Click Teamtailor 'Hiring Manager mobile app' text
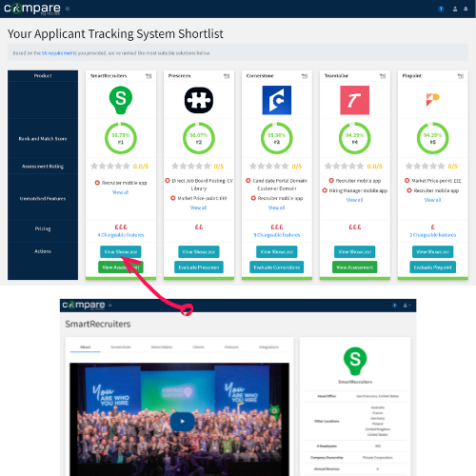Viewport: 476px width, 476px height. pos(358,190)
